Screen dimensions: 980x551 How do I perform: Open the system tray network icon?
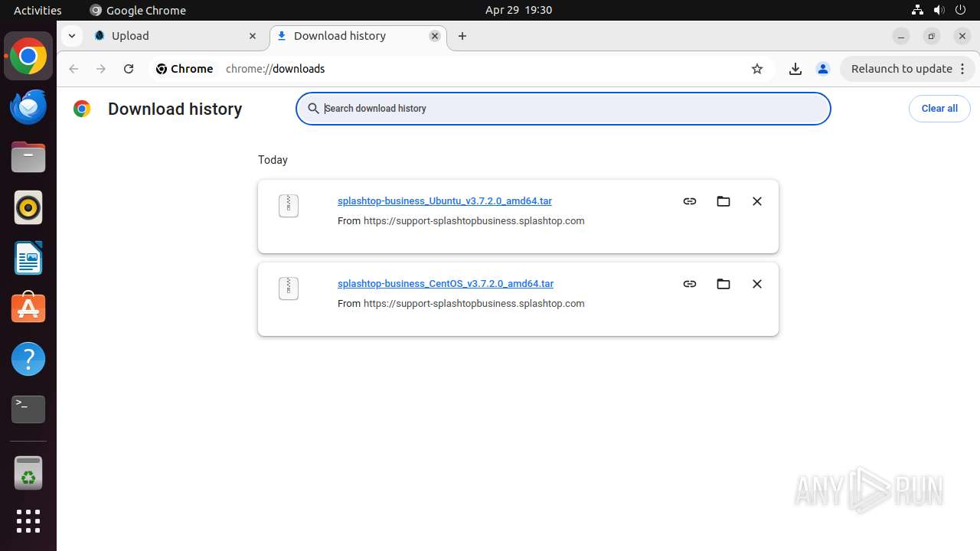[x=917, y=10]
